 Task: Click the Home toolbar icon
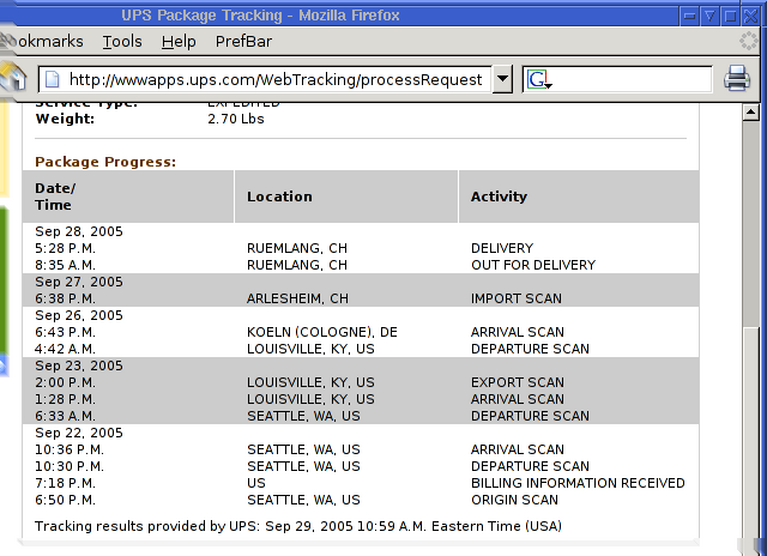tap(13, 78)
